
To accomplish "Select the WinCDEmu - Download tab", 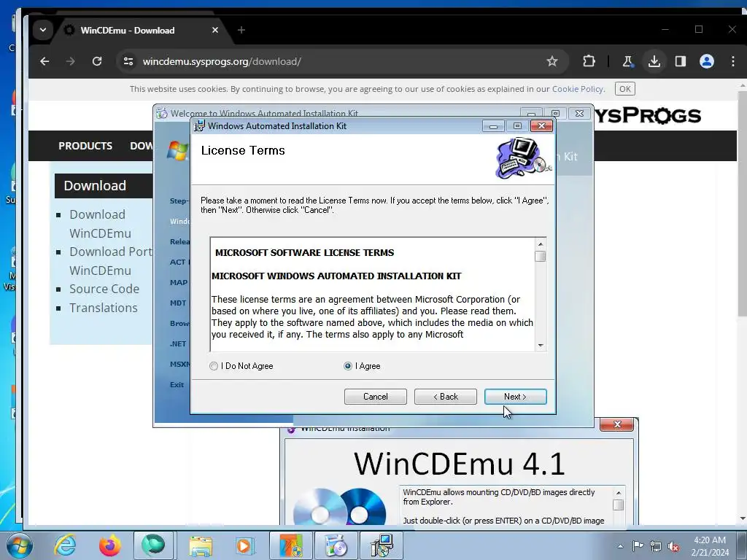I will (x=128, y=31).
